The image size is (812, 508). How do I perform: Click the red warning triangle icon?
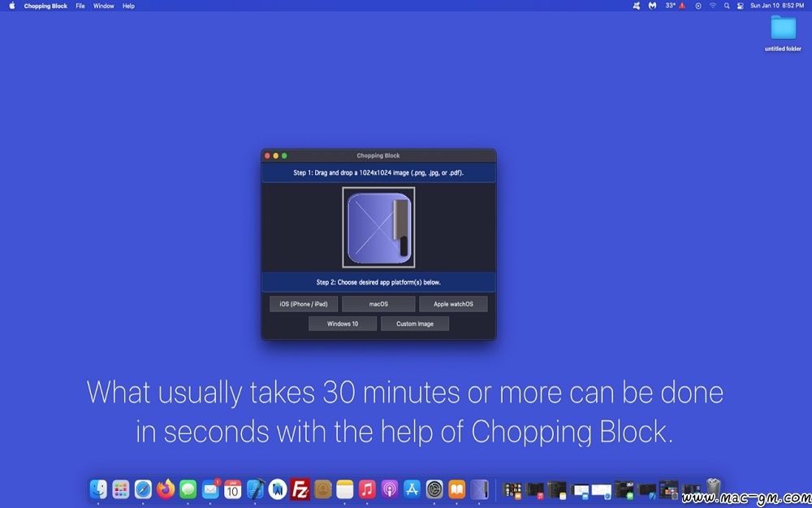click(x=682, y=6)
